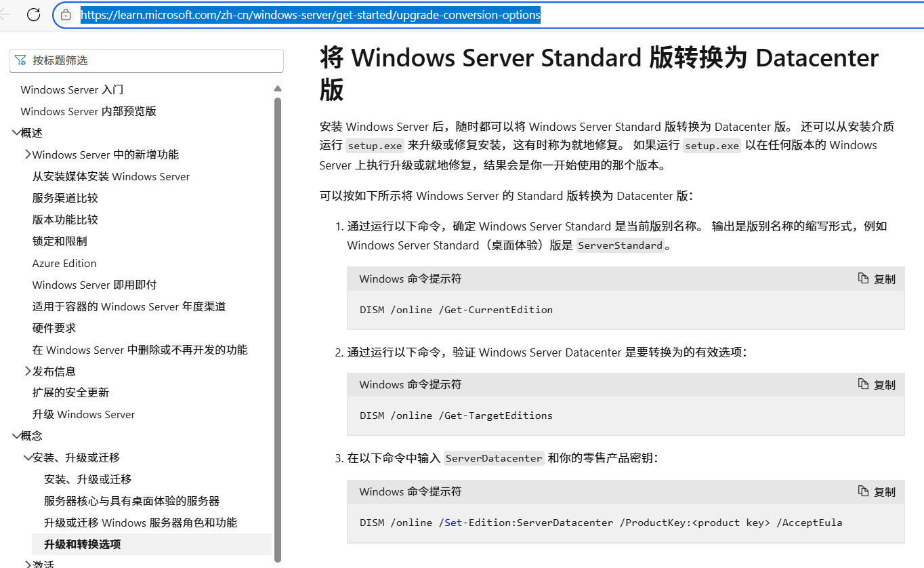Click the address bar URL
The width and height of the screenshot is (924, 568).
[310, 14]
